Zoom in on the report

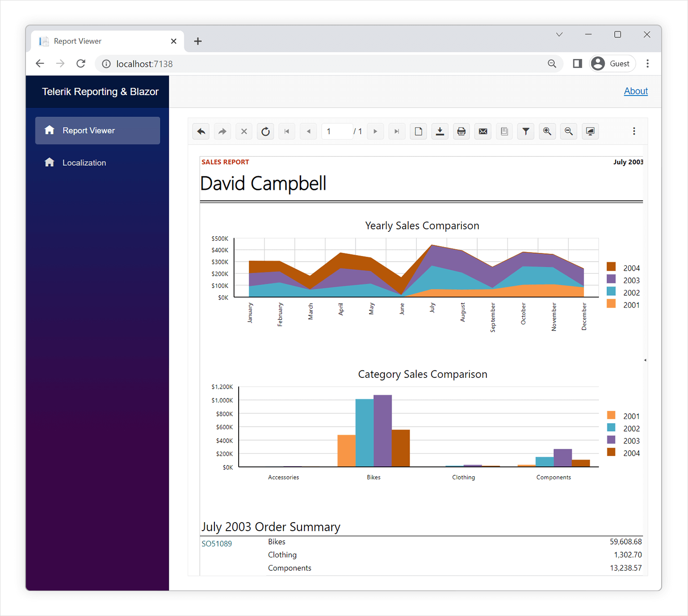pos(547,131)
